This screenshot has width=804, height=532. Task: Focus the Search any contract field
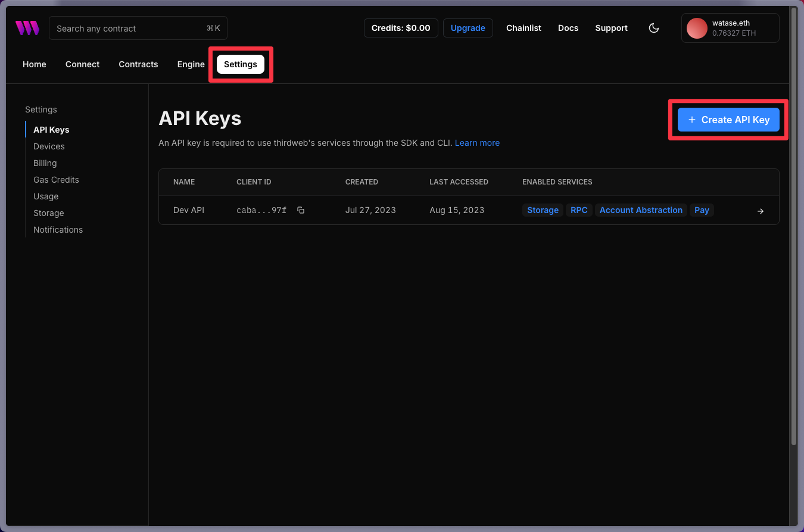point(138,28)
